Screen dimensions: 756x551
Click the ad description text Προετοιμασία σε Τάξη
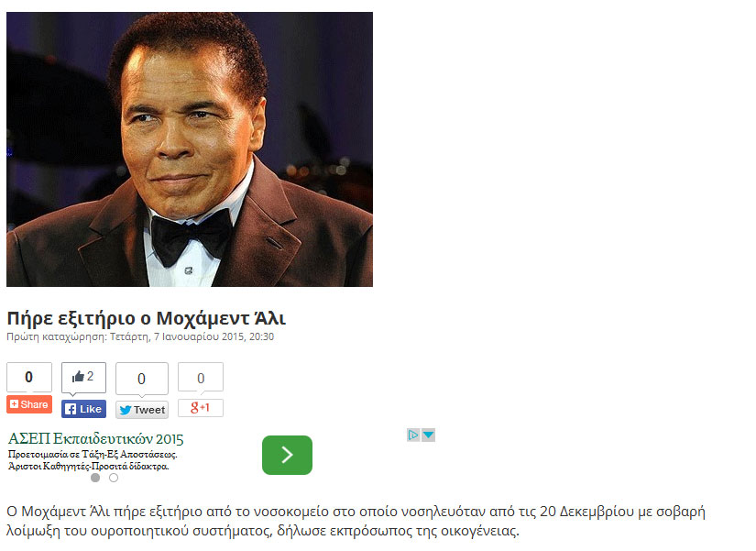click(x=93, y=455)
